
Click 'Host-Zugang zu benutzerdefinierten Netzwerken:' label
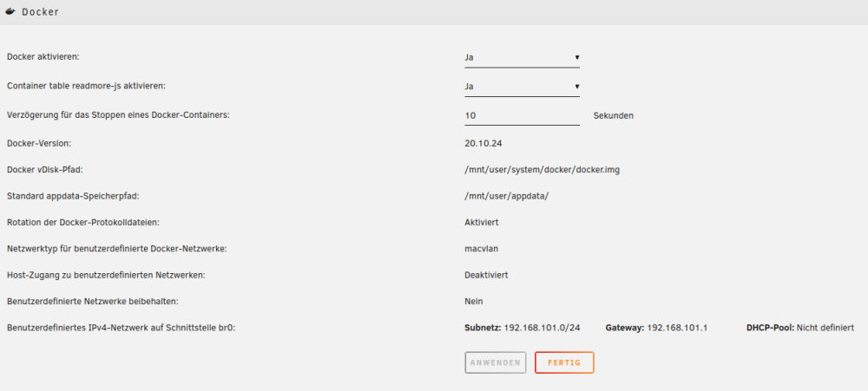tap(106, 275)
